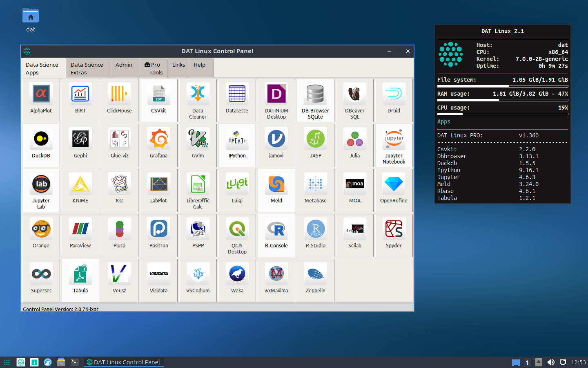588x368 pixels.
Task: Launch DBeaver SQL
Action: (x=355, y=101)
